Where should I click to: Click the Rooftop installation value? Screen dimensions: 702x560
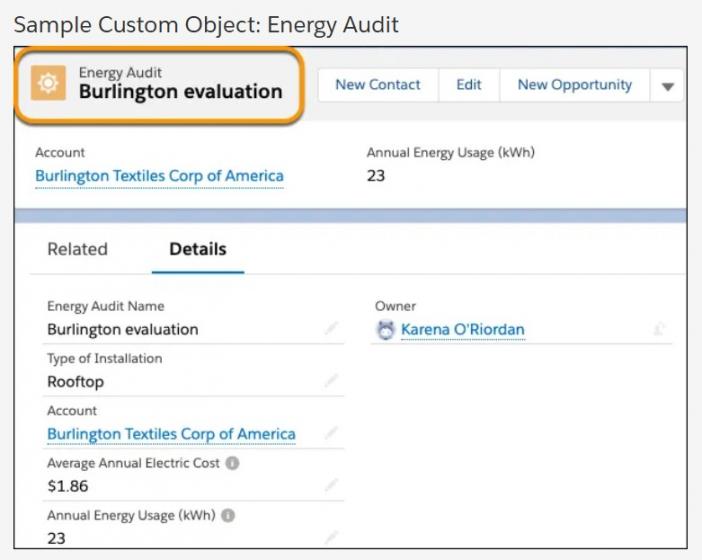(76, 382)
